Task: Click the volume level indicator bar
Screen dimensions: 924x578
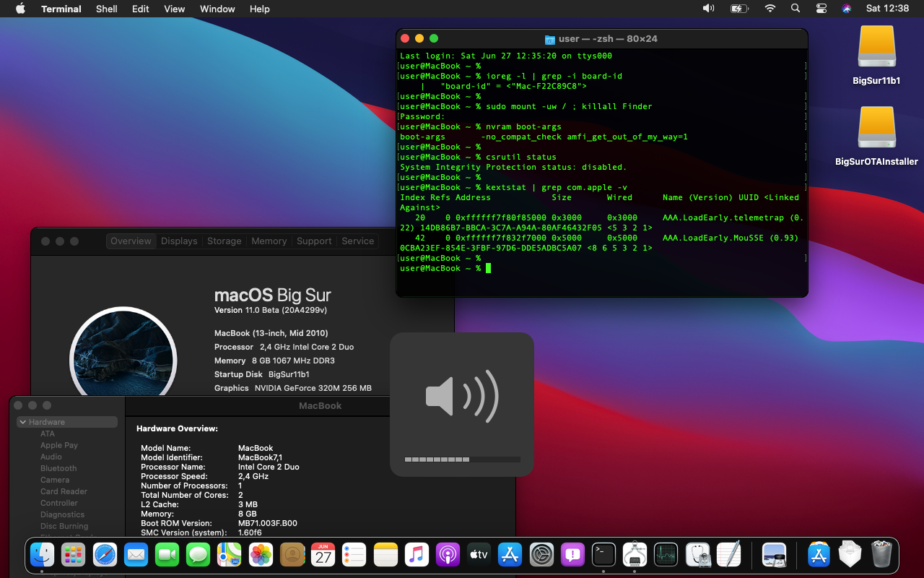Action: tap(462, 460)
